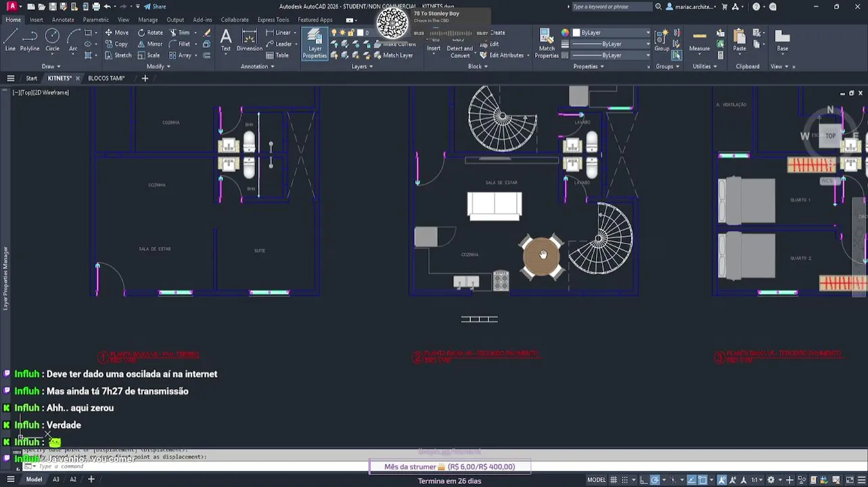Viewport: 868px width, 487px height.
Task: Open the Insert ribbon tab
Action: [37, 20]
